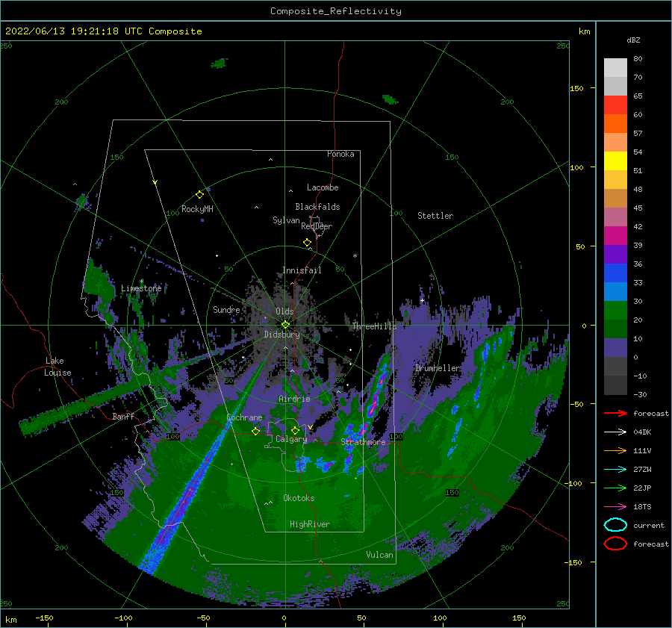Click the Cochrane label
This screenshot has width=672, height=628.
(x=244, y=417)
